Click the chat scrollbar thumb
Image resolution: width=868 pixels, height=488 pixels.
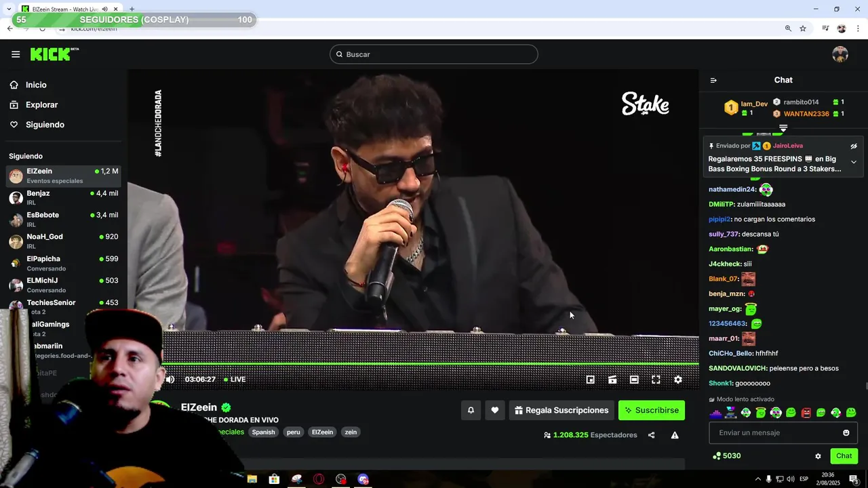[x=866, y=386]
